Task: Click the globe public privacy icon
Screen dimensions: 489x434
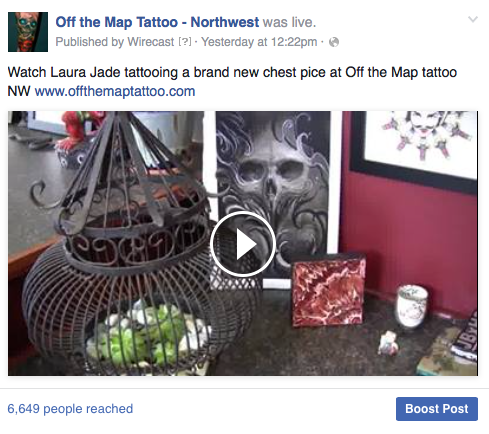Action: click(x=334, y=42)
